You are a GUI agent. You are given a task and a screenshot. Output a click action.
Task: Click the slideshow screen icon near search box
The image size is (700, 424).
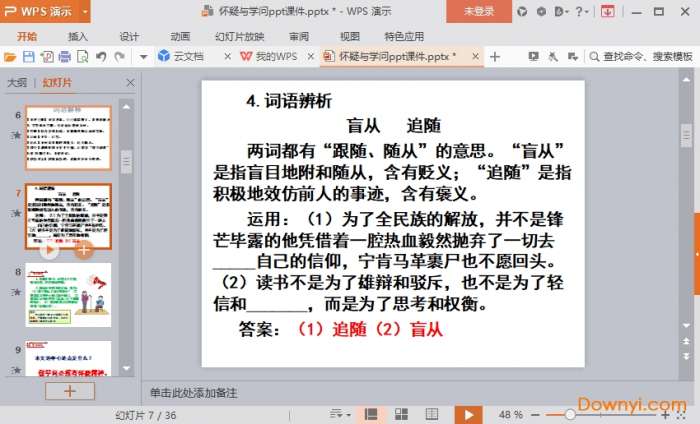(533, 57)
